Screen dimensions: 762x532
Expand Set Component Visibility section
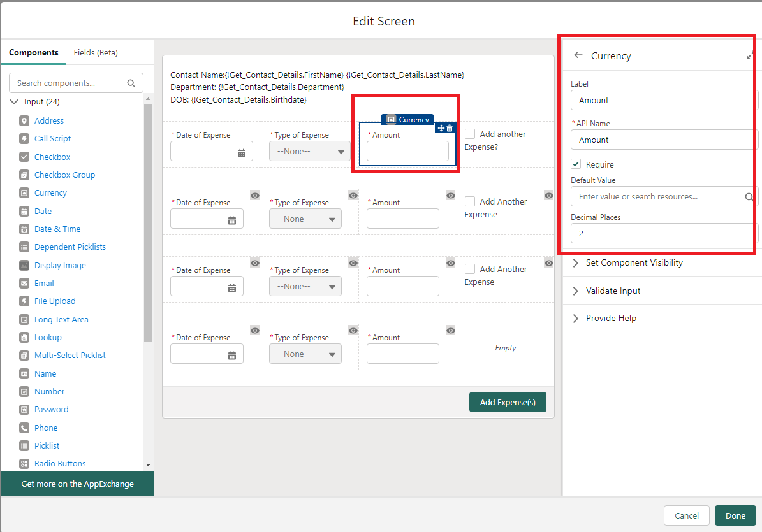point(634,263)
